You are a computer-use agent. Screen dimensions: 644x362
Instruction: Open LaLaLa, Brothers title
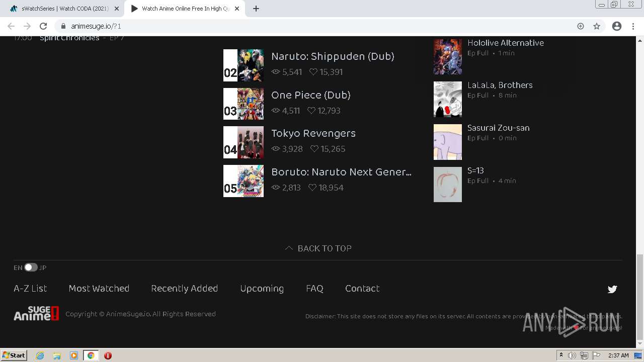500,85
